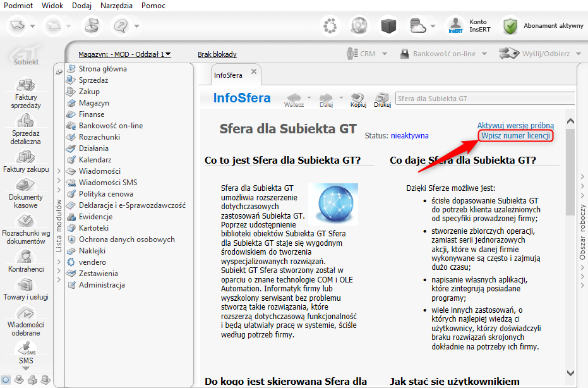
Task: Open Wiadomości odebrane shortcut
Action: [26, 321]
